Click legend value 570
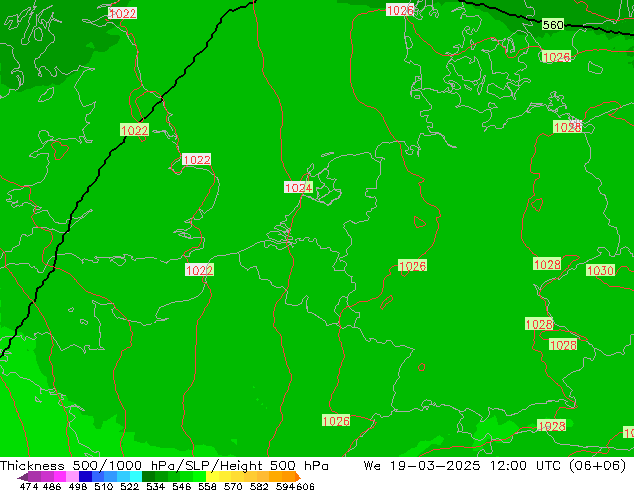 [233, 486]
